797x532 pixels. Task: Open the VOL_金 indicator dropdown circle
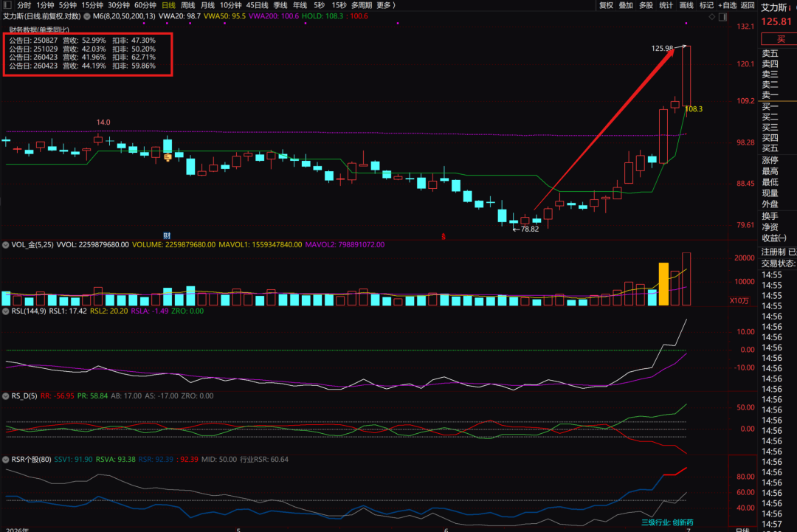tap(6, 245)
